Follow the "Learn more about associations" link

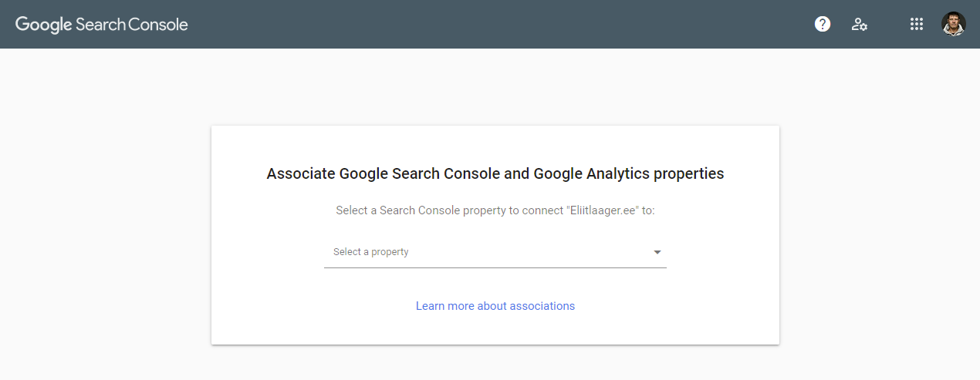coord(495,306)
